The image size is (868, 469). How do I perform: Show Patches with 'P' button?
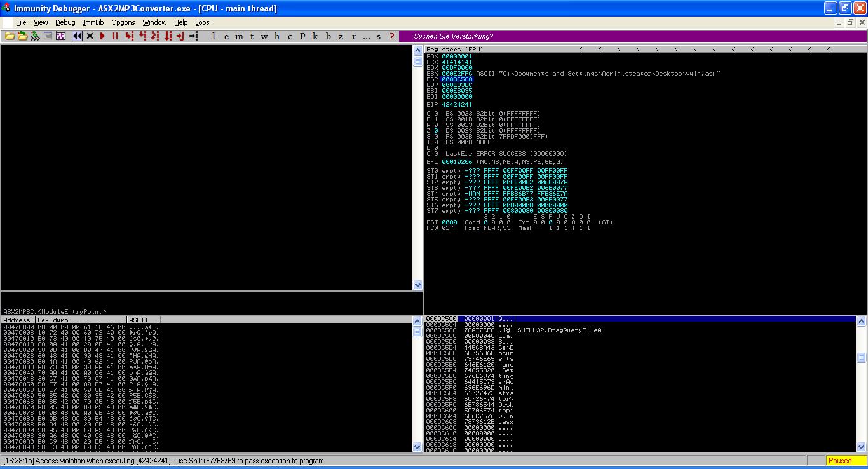302,36
